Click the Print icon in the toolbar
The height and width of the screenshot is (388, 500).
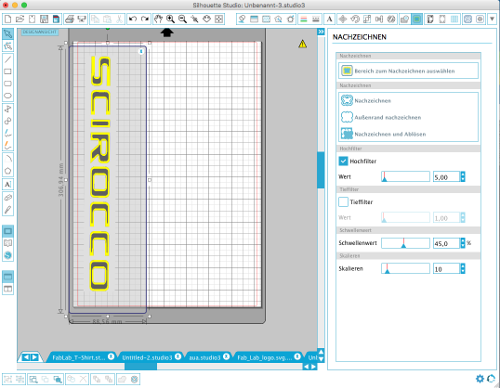69,19
